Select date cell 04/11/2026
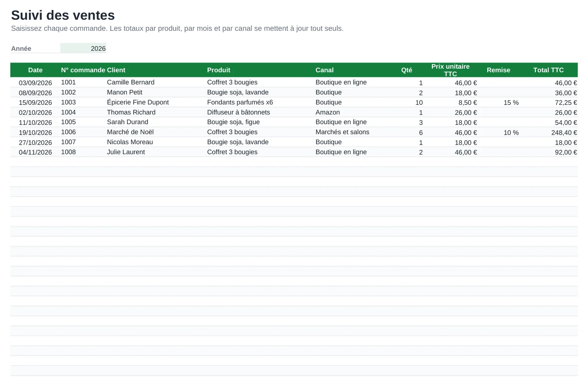This screenshot has width=588, height=386. (35, 152)
